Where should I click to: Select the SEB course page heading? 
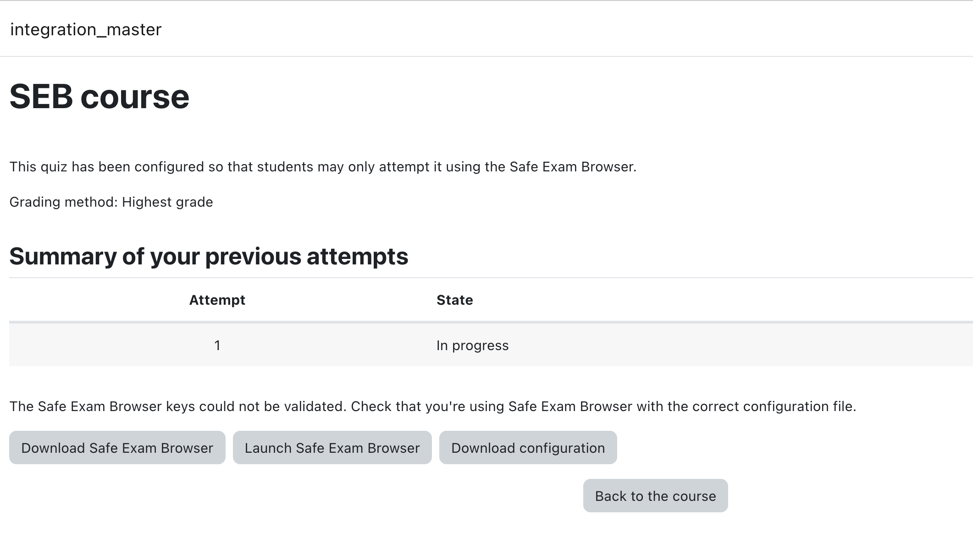tap(100, 97)
